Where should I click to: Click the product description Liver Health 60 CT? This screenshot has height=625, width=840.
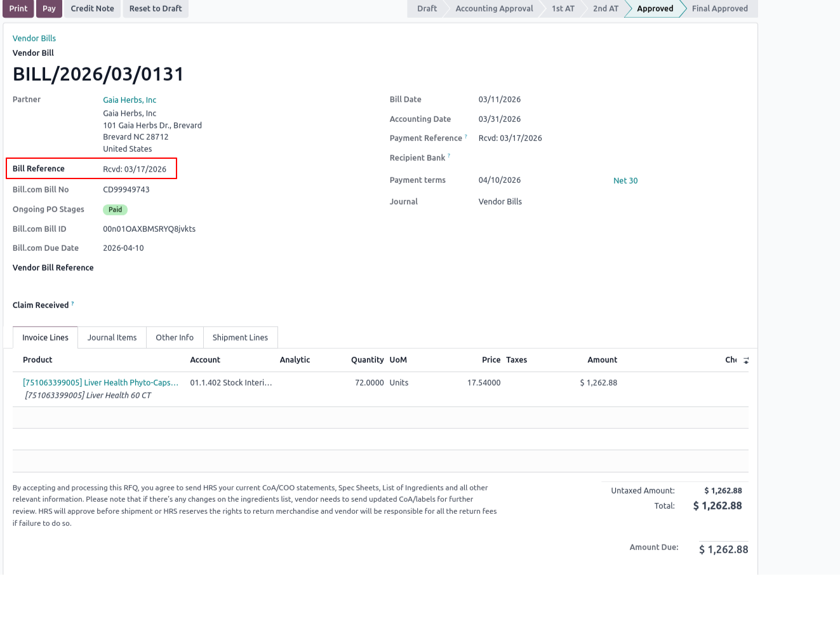click(88, 395)
